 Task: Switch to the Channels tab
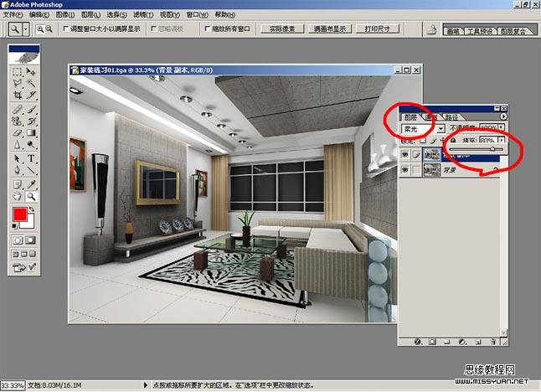pyautogui.click(x=432, y=117)
